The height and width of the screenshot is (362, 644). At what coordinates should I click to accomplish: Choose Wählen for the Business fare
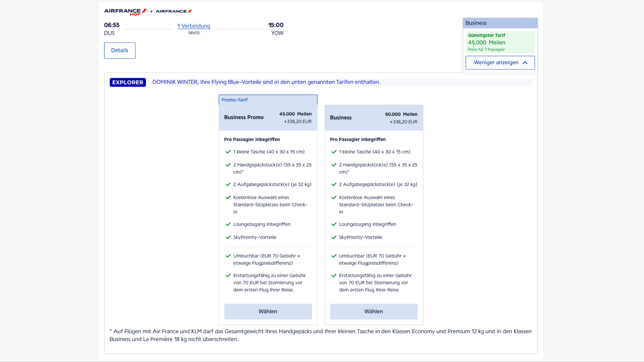[x=374, y=311]
